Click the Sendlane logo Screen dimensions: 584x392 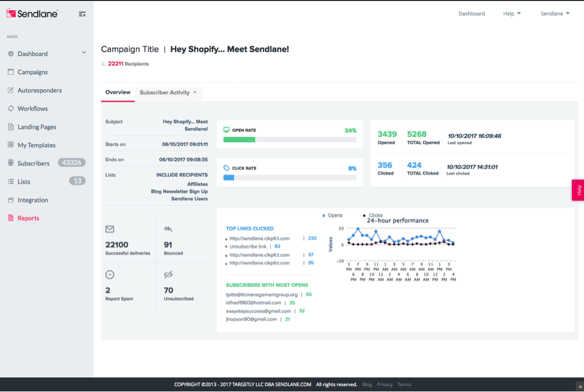tap(32, 14)
